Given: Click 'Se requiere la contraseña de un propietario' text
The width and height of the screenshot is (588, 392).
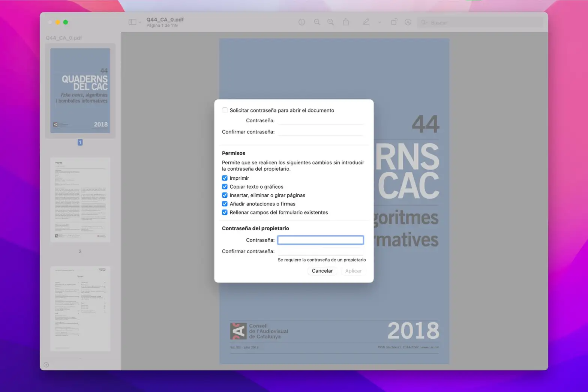Looking at the screenshot, I should coord(322,260).
